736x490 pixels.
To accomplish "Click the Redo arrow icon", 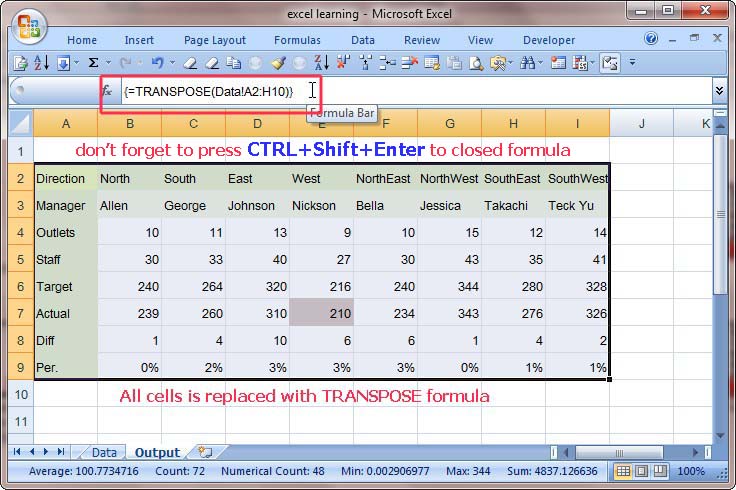I will 125,62.
